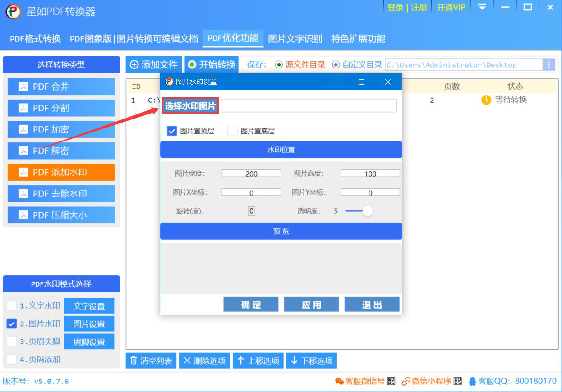Choose PDF 去除水印 conversion type

(61, 194)
